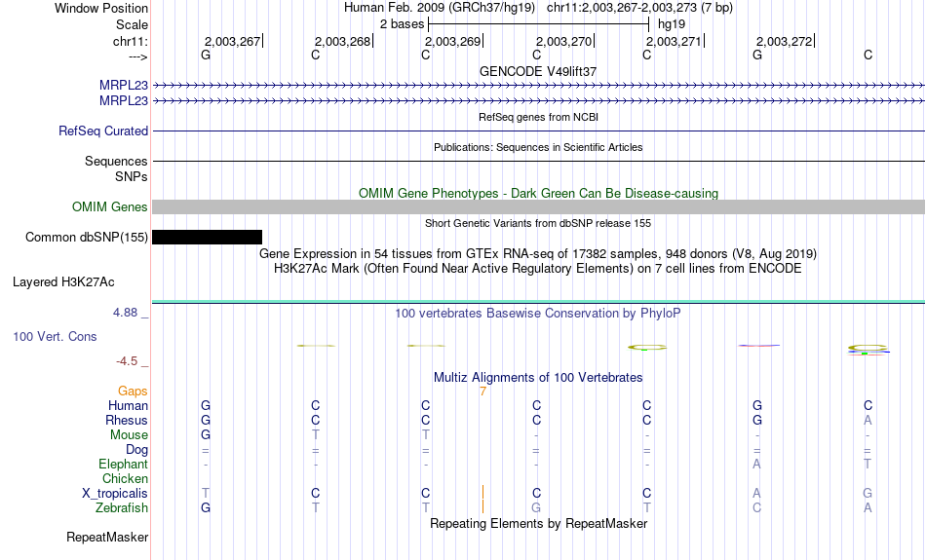Image resolution: width=926 pixels, height=560 pixels.
Task: Open the RefSeq Curated track label
Action: [x=103, y=131]
